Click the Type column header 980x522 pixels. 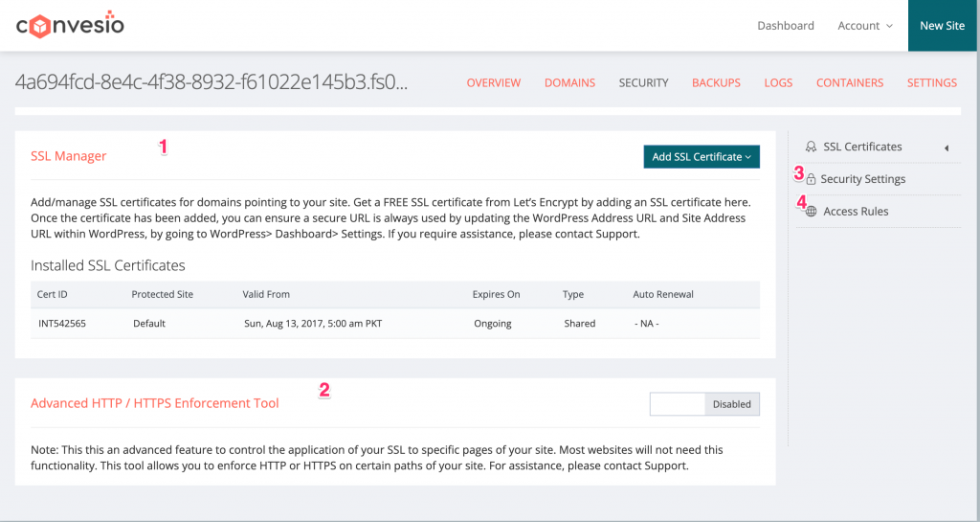click(x=572, y=294)
